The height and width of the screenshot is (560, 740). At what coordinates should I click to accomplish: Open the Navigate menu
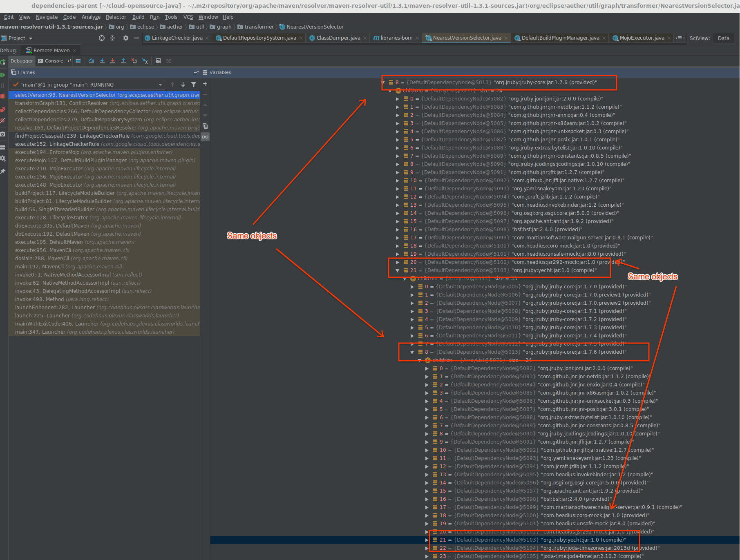(x=47, y=17)
